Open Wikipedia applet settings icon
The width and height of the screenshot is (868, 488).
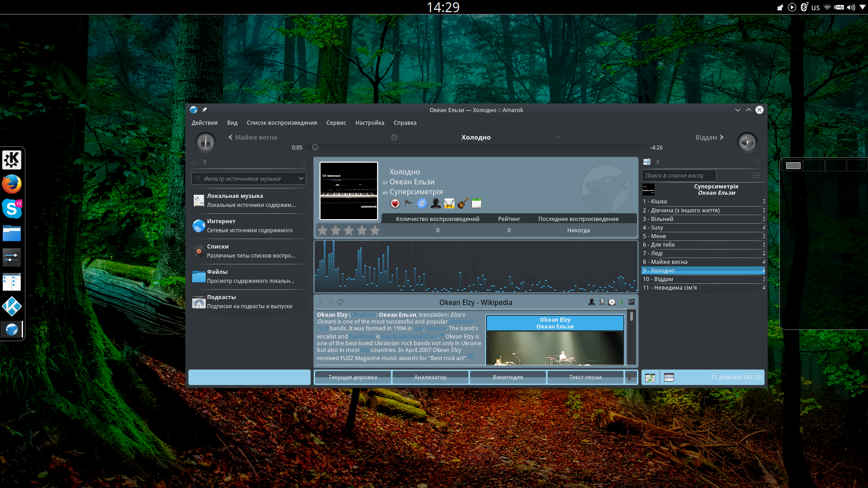[632, 302]
